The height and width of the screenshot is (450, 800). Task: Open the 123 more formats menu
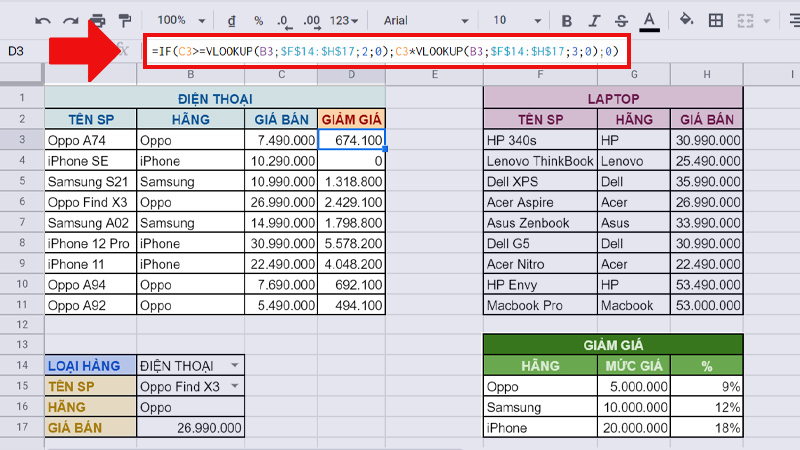click(x=345, y=20)
